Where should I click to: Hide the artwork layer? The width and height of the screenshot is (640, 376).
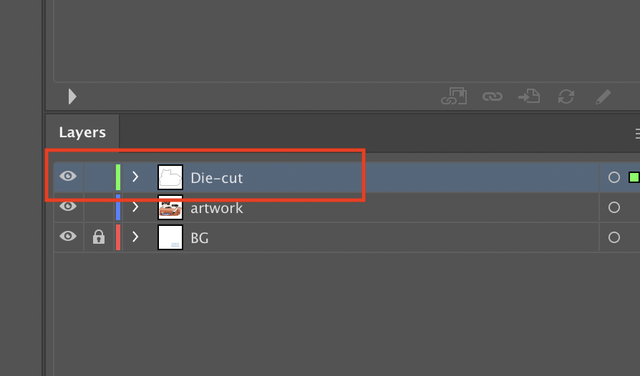[68, 207]
